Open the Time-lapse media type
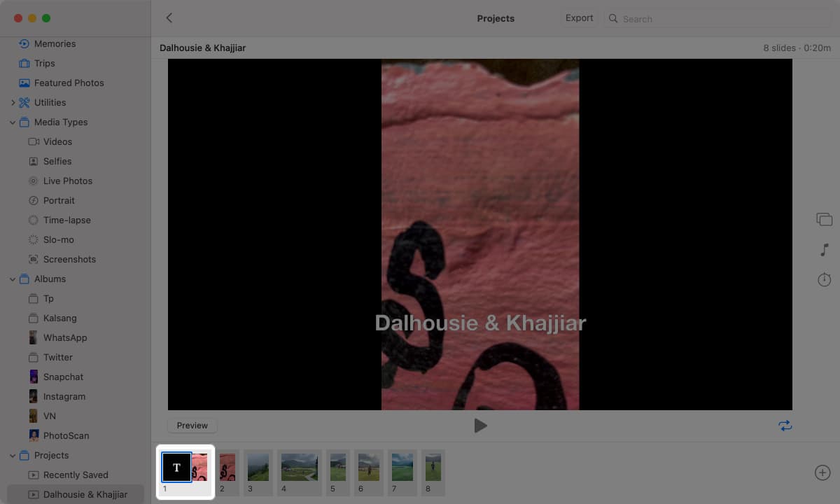The width and height of the screenshot is (840, 504). [x=66, y=220]
